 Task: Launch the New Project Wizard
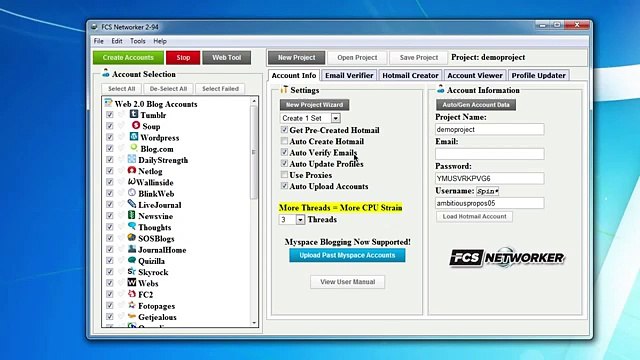coord(314,105)
